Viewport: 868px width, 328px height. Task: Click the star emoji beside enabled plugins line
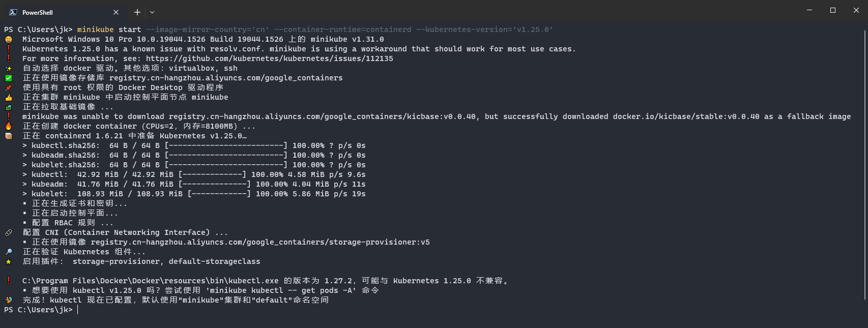click(x=9, y=261)
